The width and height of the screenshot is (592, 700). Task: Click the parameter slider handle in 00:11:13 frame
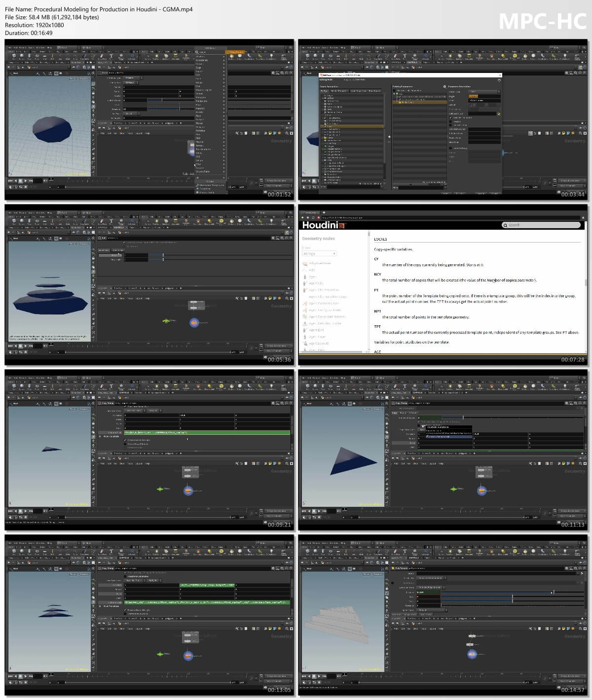click(463, 418)
